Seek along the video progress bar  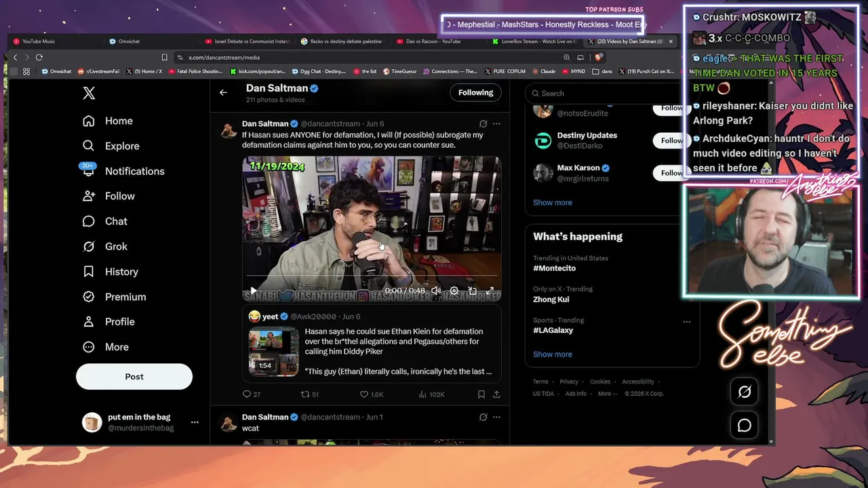point(372,276)
